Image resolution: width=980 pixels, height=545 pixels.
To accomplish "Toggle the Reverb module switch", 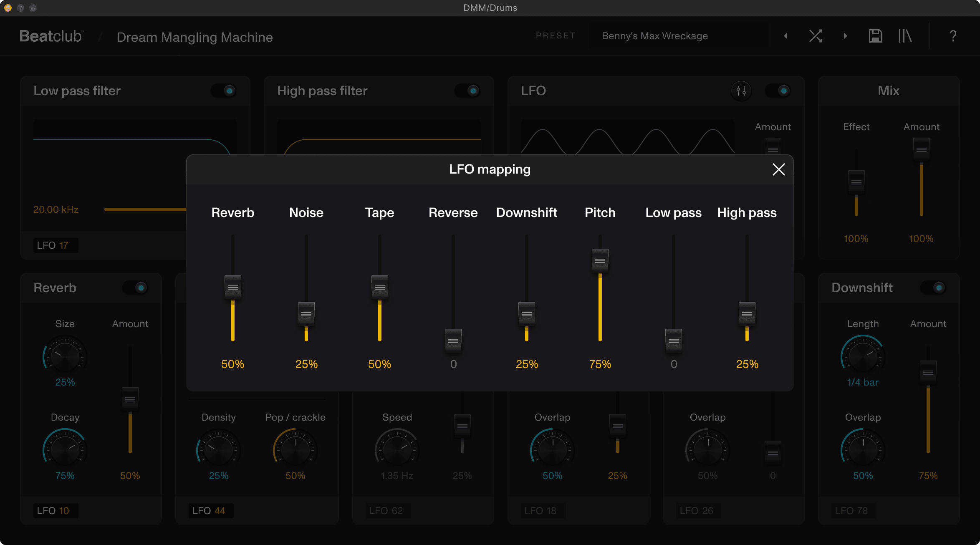I will pyautogui.click(x=136, y=288).
